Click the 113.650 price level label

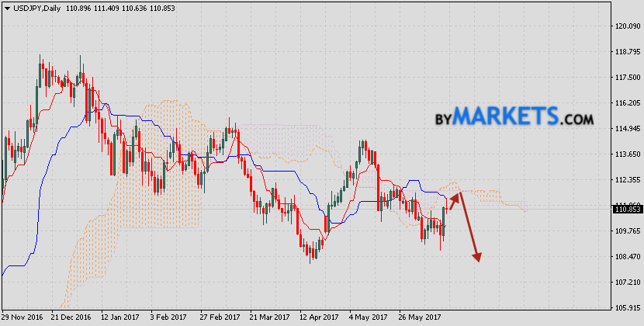[627, 154]
